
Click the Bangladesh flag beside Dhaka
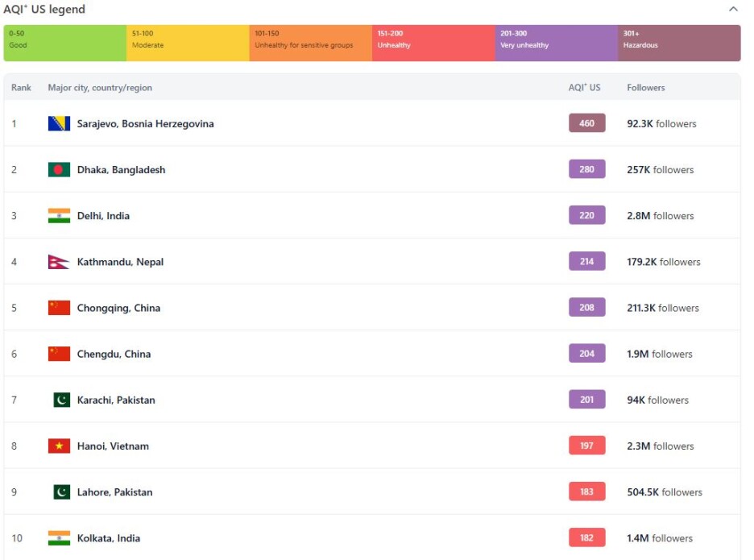[x=59, y=170]
